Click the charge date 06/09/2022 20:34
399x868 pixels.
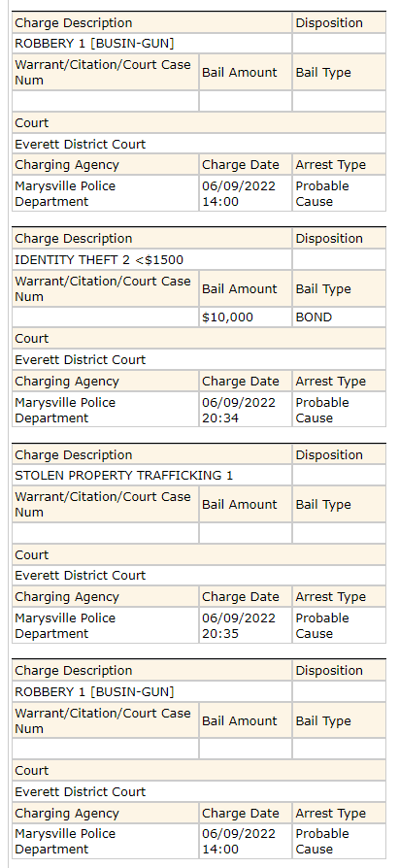click(239, 410)
